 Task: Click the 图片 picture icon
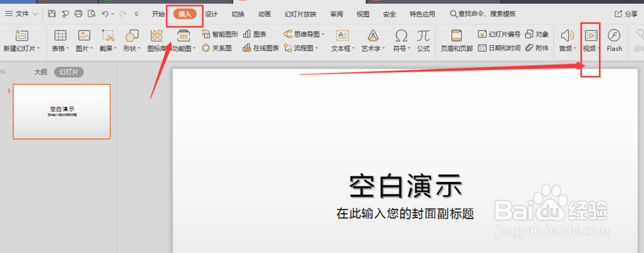tap(84, 36)
